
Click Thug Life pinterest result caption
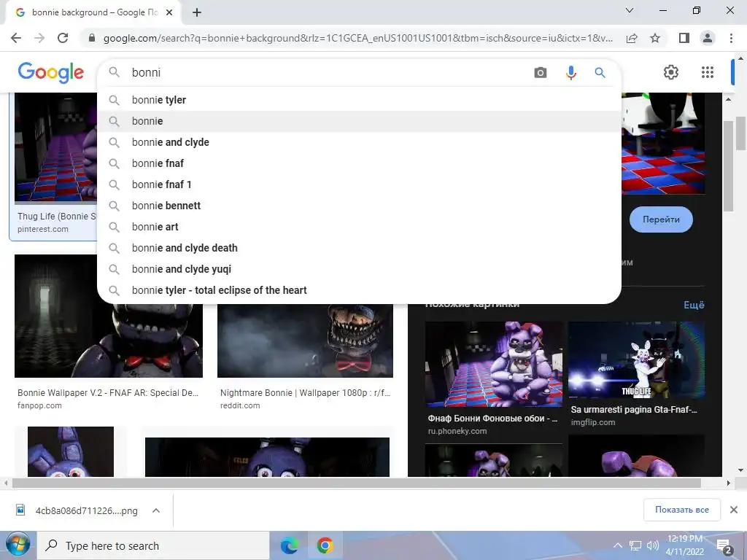[57, 216]
